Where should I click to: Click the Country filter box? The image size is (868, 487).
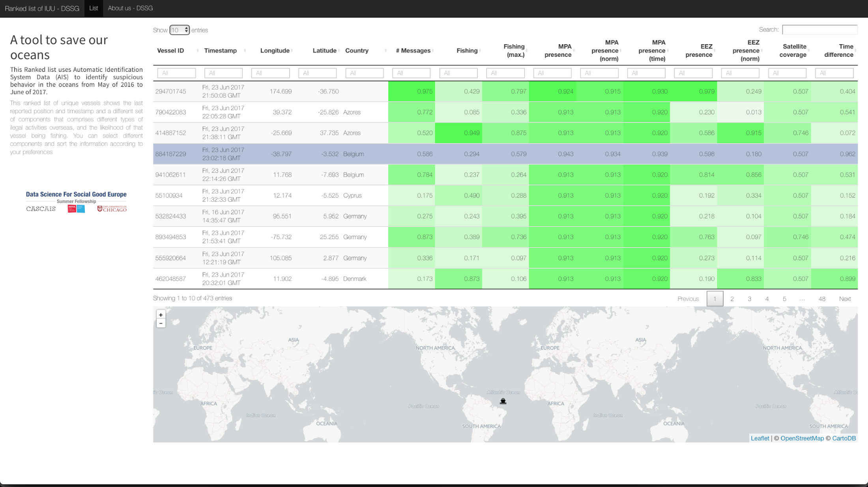coord(365,73)
